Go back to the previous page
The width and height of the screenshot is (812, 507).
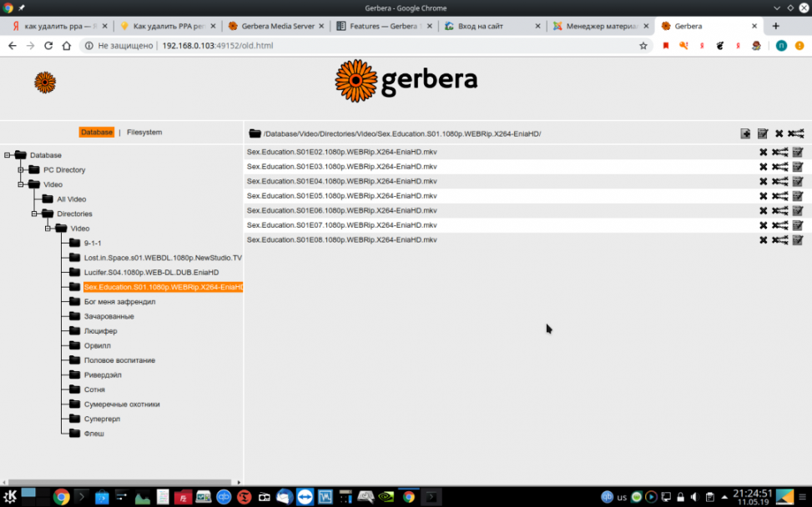click(13, 46)
